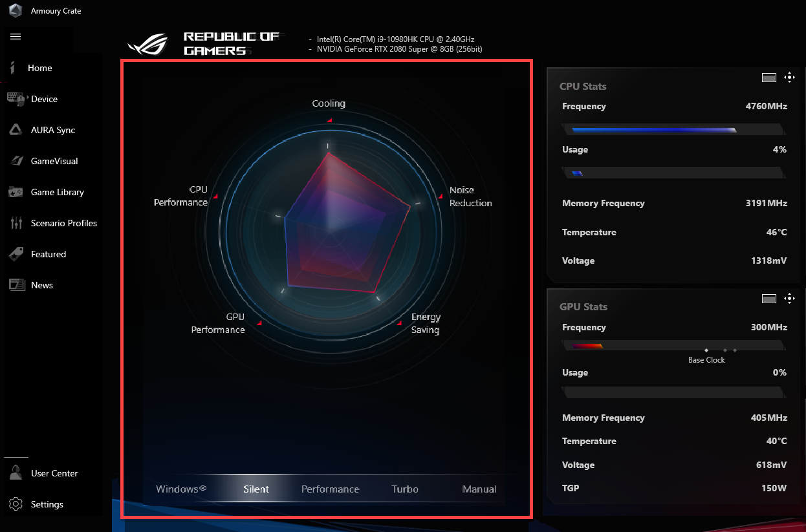Click the Featured tag icon

click(x=16, y=254)
